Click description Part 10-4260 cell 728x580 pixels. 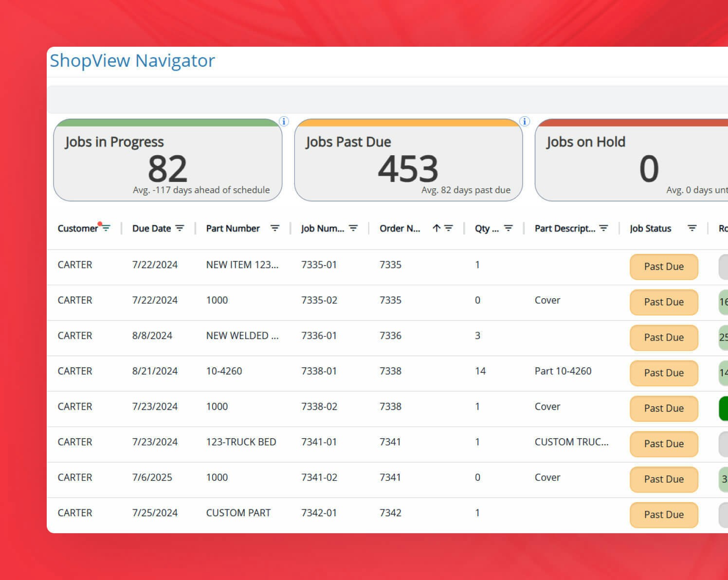coord(563,371)
